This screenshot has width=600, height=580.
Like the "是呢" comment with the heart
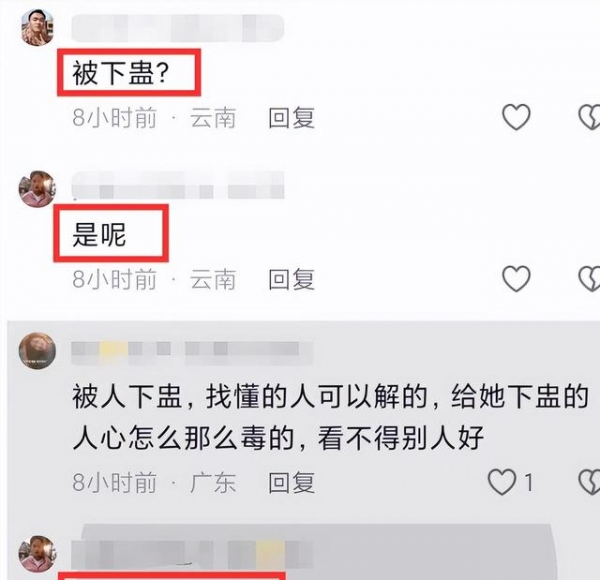(516, 279)
